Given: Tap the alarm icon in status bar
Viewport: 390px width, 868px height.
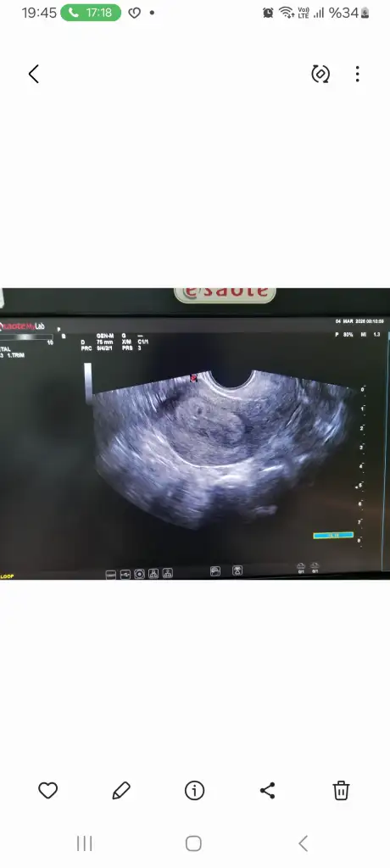Looking at the screenshot, I should (268, 13).
